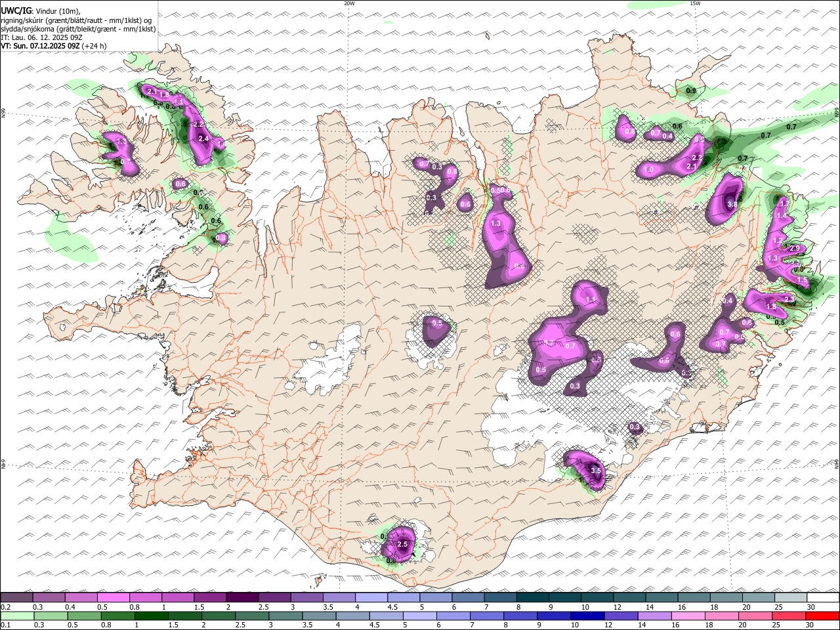This screenshot has height=630, width=840.
Task: Click the 2.9 value on the east coast
Action: (x=795, y=248)
